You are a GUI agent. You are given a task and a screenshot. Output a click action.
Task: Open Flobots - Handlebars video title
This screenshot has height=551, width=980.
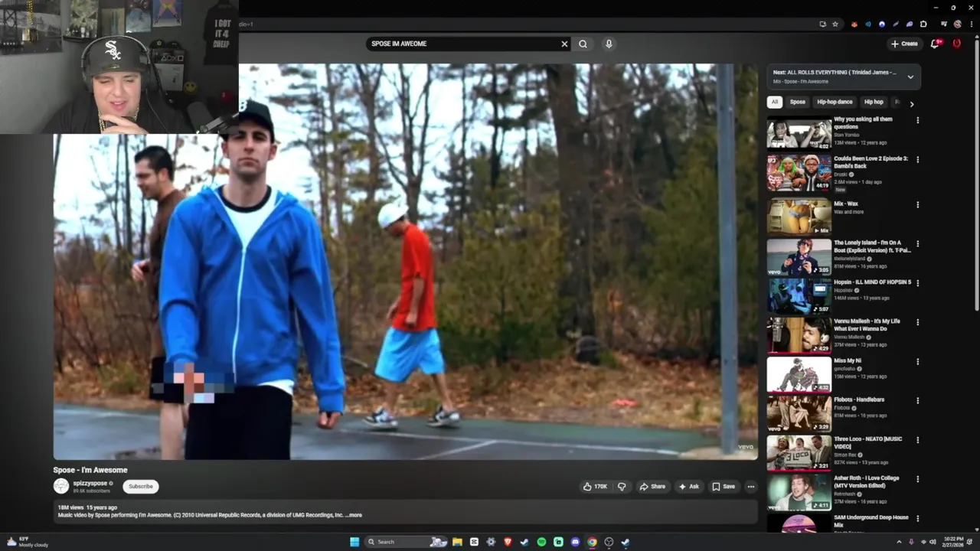pos(859,399)
